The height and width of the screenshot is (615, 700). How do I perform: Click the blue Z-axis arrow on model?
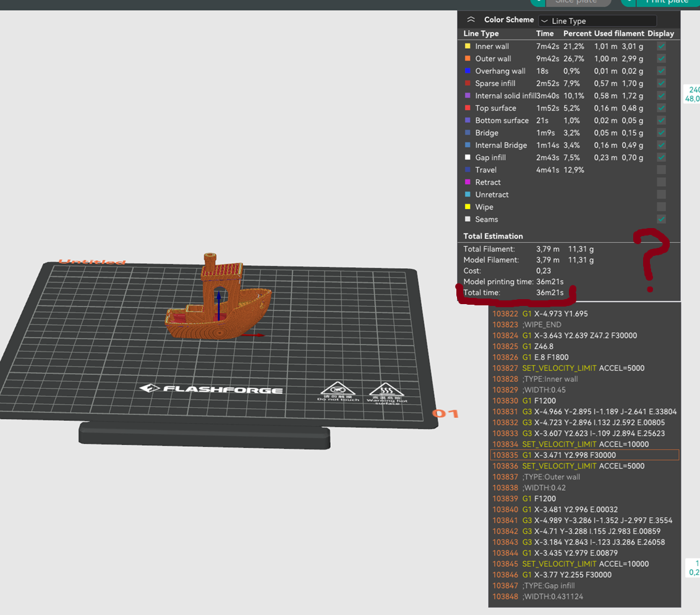coord(218,303)
